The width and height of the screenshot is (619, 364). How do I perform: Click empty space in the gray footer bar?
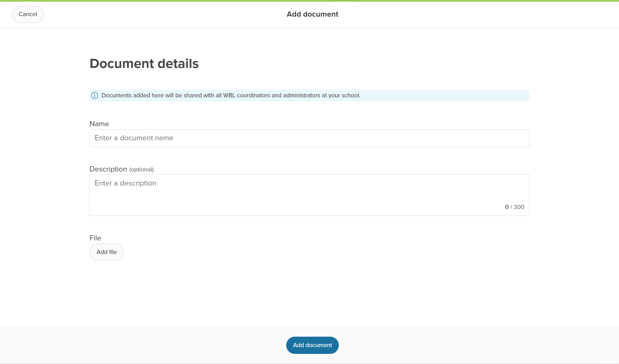tap(156, 345)
